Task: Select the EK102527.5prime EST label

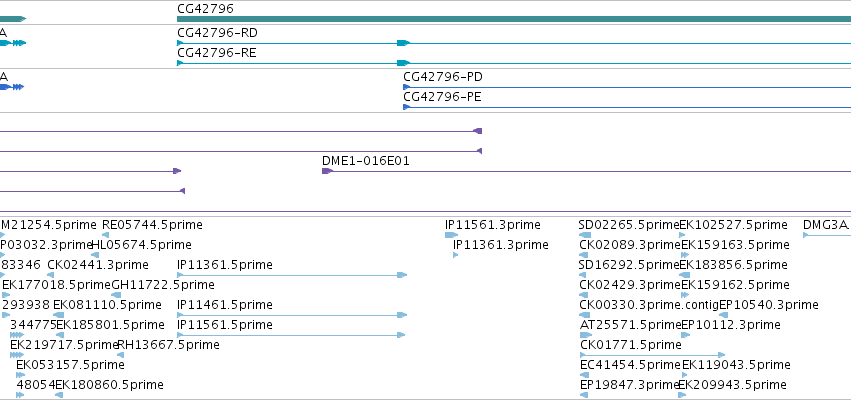Action: coord(733,225)
